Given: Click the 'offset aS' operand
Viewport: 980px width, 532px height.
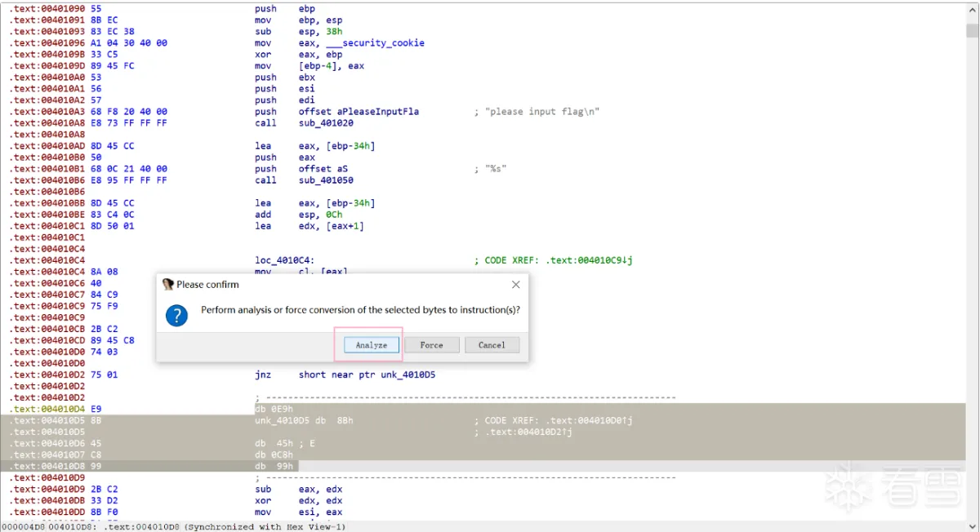Looking at the screenshot, I should pyautogui.click(x=323, y=168).
